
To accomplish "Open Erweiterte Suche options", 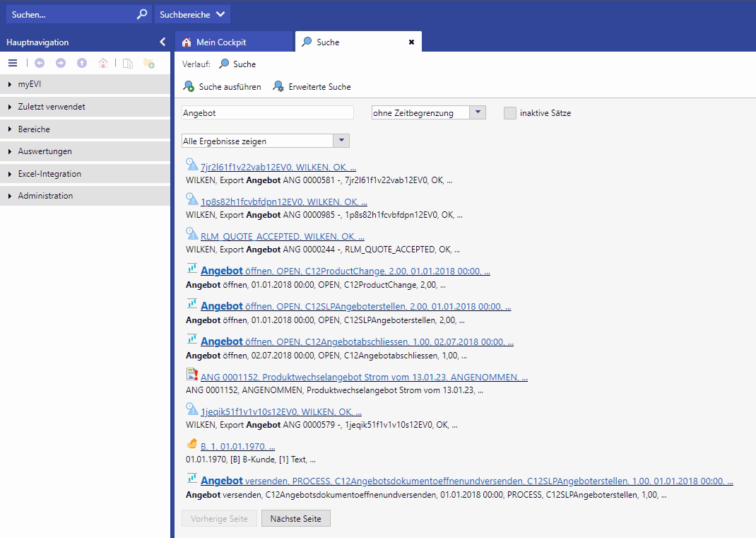I will (x=312, y=87).
